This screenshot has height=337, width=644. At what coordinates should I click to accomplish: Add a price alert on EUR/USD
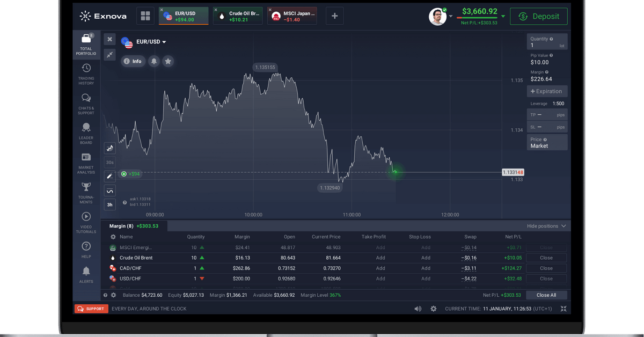[155, 61]
